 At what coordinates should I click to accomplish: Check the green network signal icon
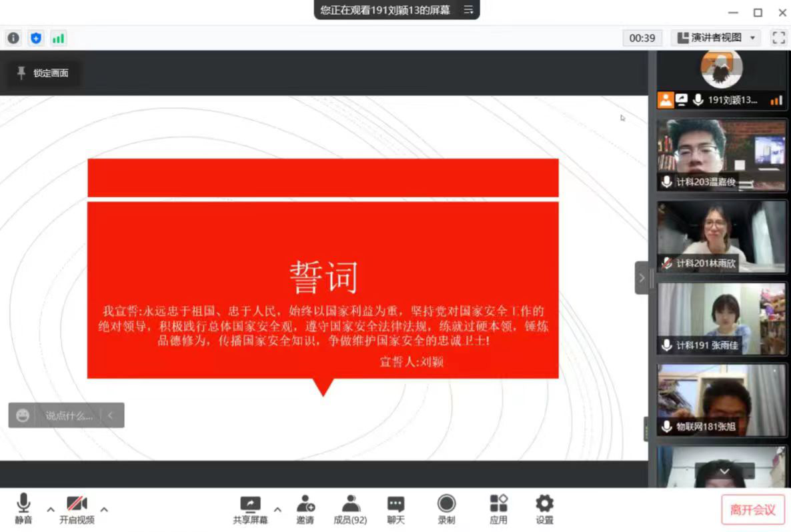[x=59, y=38]
